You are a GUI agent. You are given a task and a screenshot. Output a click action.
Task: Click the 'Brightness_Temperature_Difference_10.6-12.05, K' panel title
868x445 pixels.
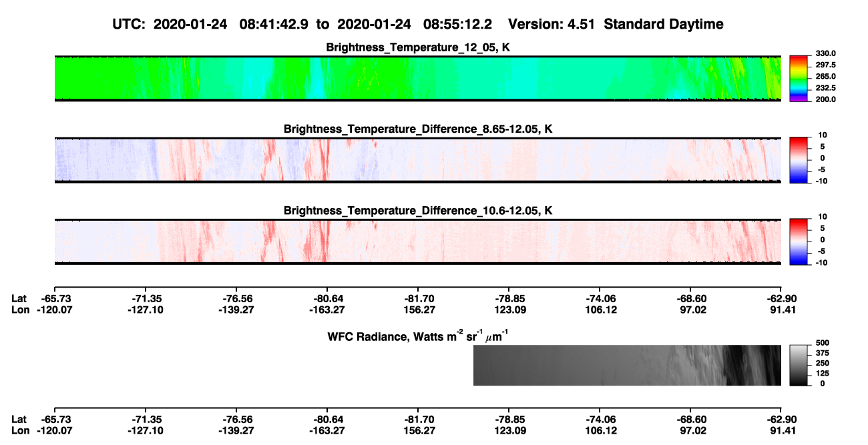point(418,210)
